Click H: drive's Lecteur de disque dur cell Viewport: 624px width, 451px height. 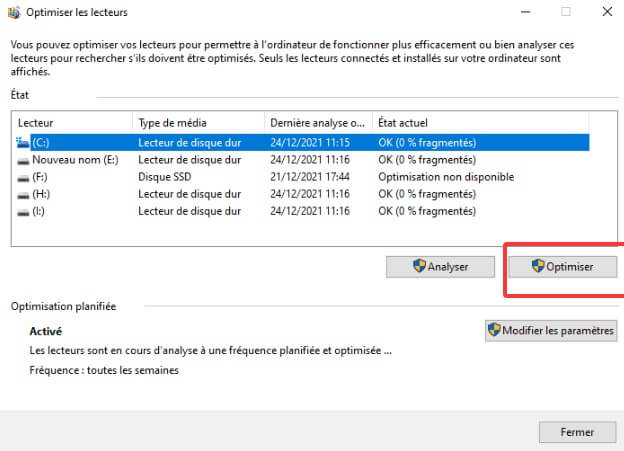coord(190,194)
